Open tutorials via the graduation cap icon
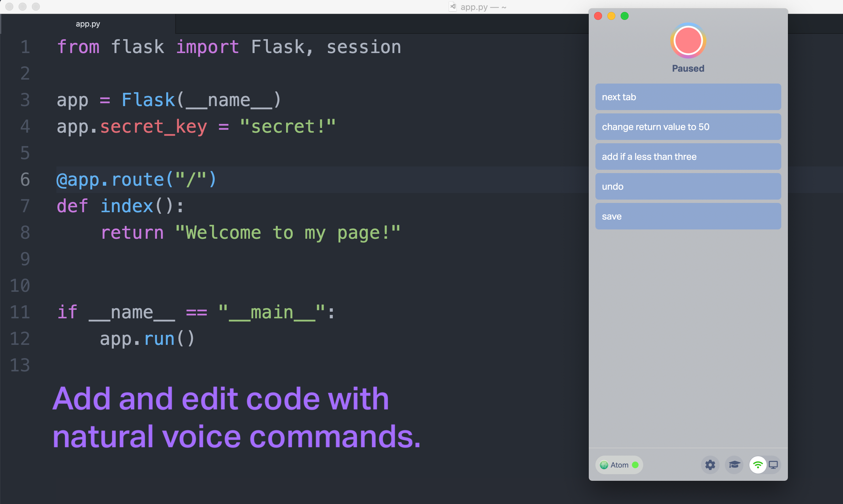This screenshot has height=504, width=843. pos(734,465)
